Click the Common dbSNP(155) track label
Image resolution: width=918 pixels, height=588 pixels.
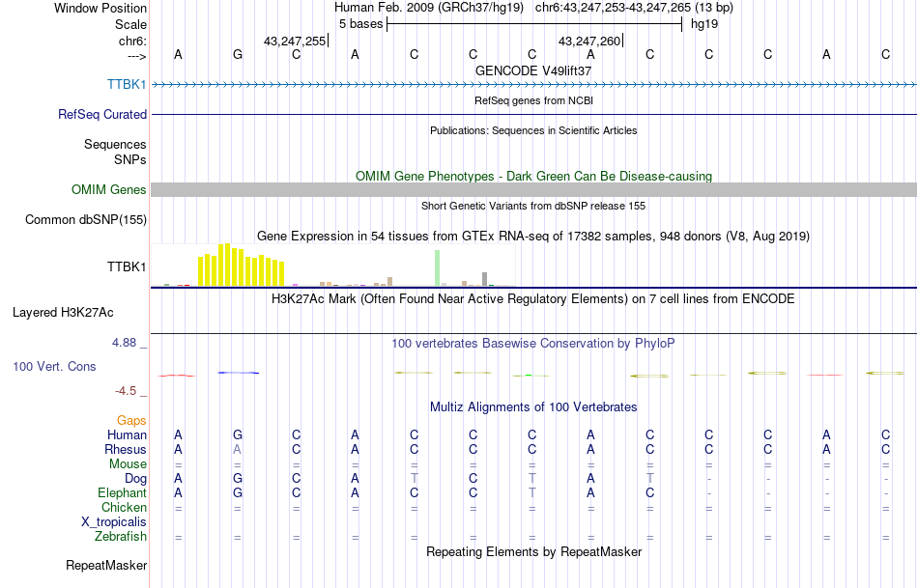point(85,219)
